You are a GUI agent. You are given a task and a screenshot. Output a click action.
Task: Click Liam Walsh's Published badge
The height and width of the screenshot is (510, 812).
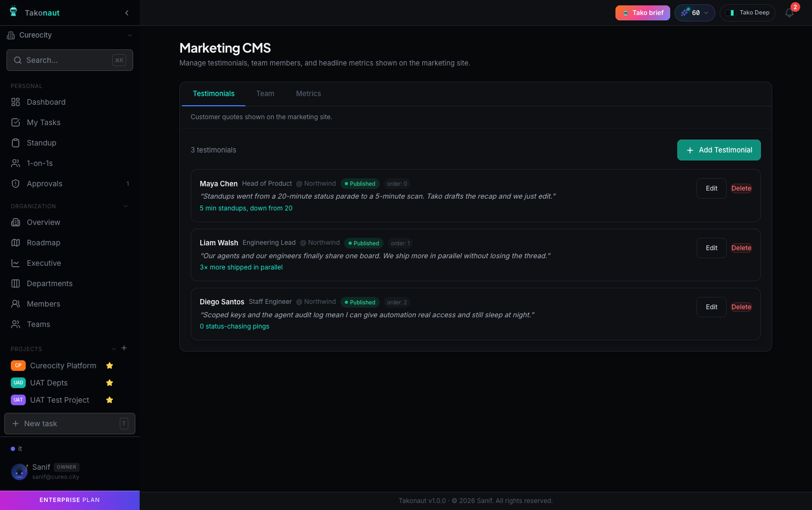point(364,243)
